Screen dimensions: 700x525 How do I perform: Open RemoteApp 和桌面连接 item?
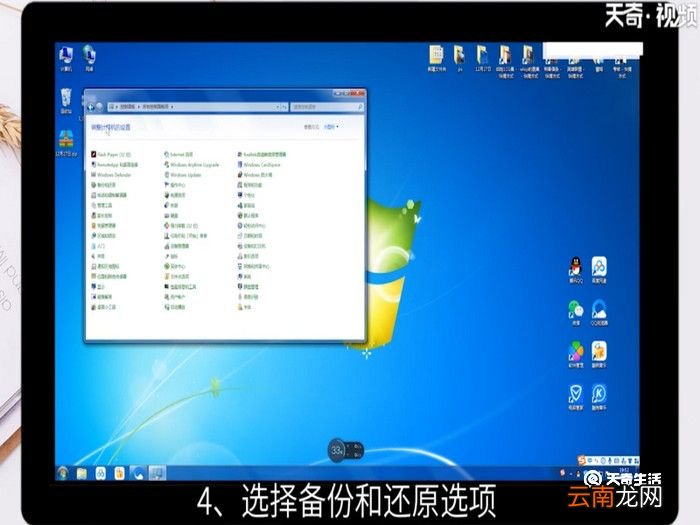pyautogui.click(x=114, y=165)
